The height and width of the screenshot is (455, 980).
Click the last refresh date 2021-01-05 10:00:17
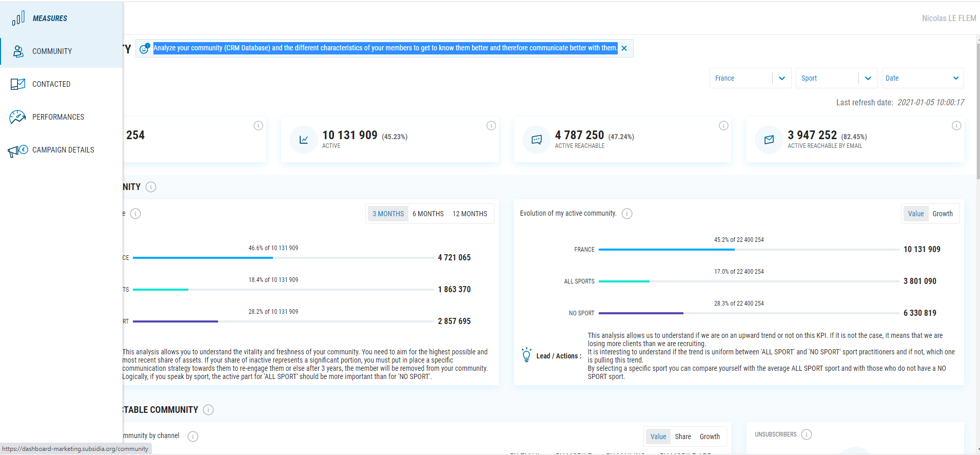(x=931, y=103)
